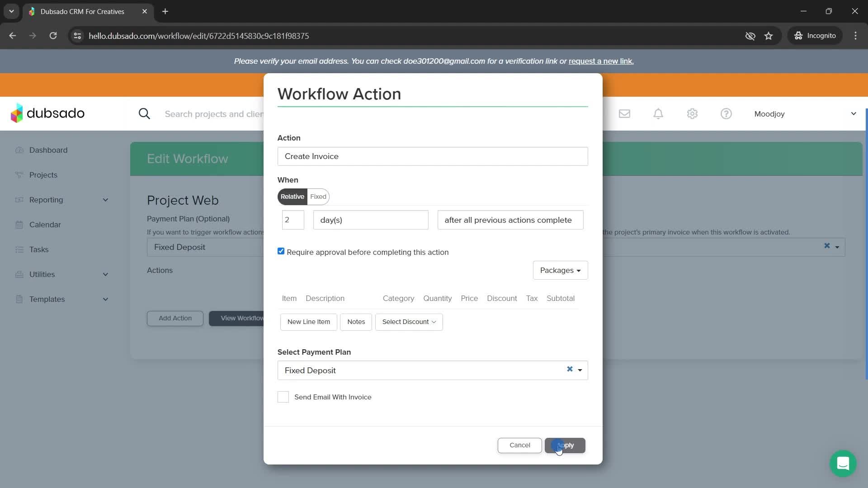
Task: Open the Select Discount dropdown
Action: 409,322
